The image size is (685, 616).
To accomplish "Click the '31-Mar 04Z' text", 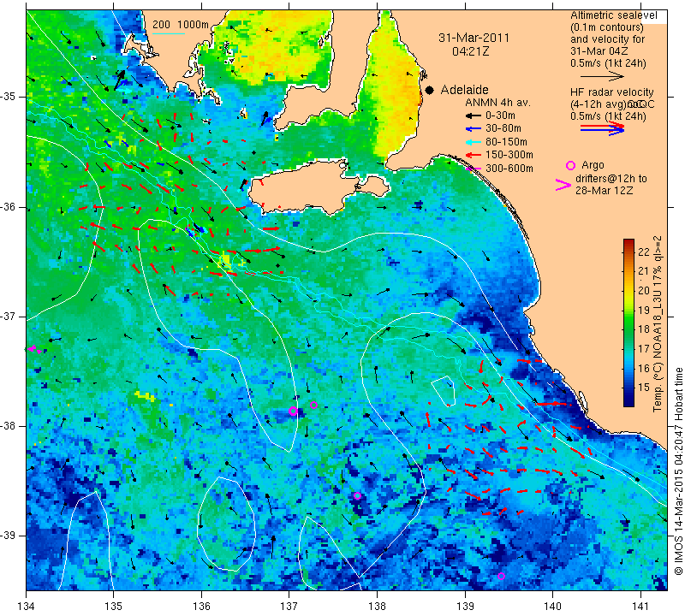I will coord(599,51).
